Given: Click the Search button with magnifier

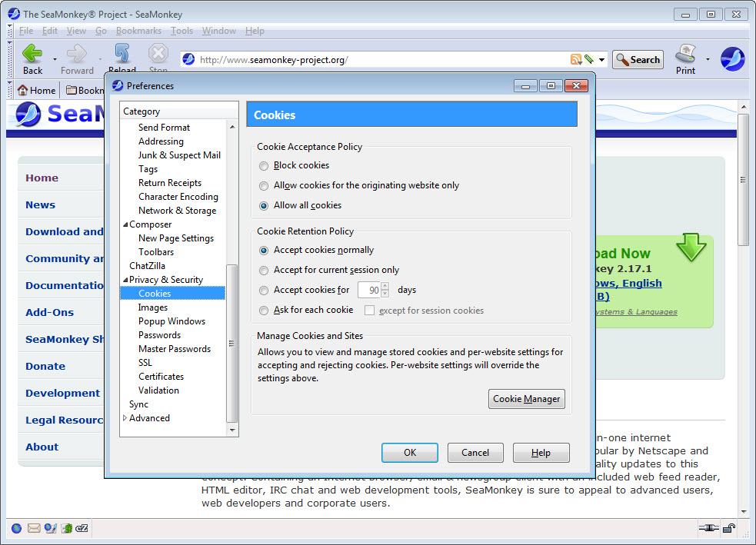Looking at the screenshot, I should [x=638, y=60].
